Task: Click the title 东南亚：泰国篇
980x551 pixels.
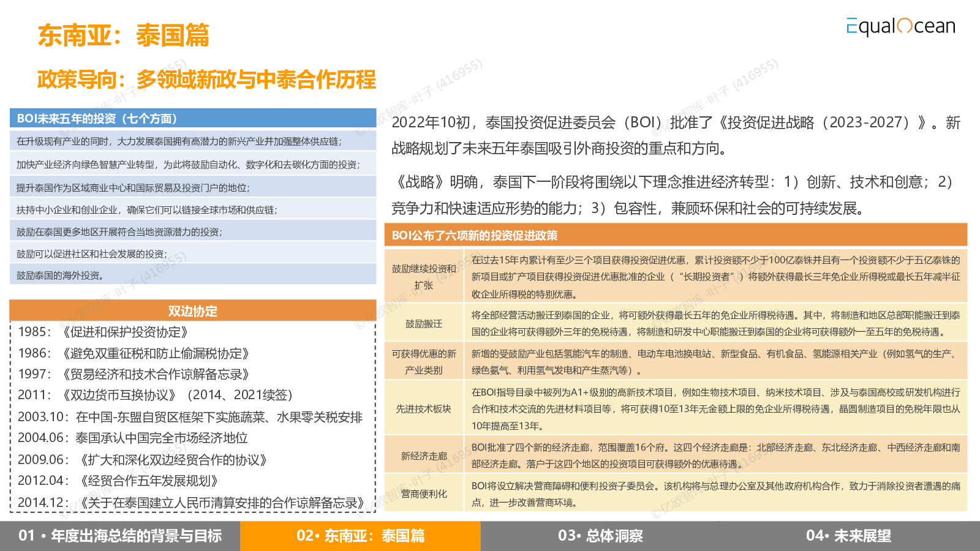Action: pyautogui.click(x=123, y=35)
